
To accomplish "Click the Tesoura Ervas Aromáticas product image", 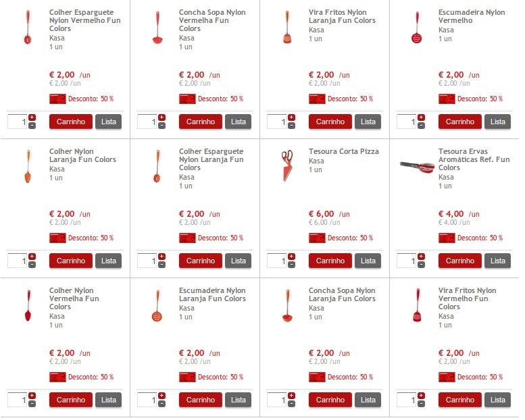I will click(416, 165).
